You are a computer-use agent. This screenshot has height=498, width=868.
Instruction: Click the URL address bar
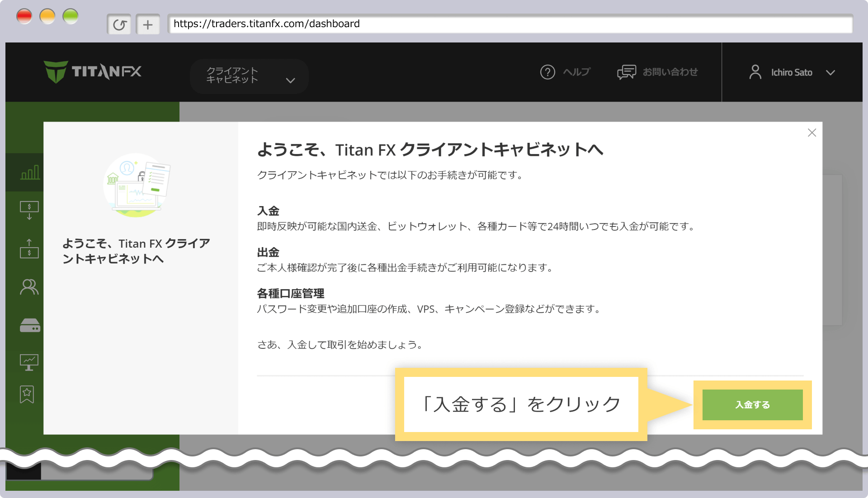click(x=510, y=23)
